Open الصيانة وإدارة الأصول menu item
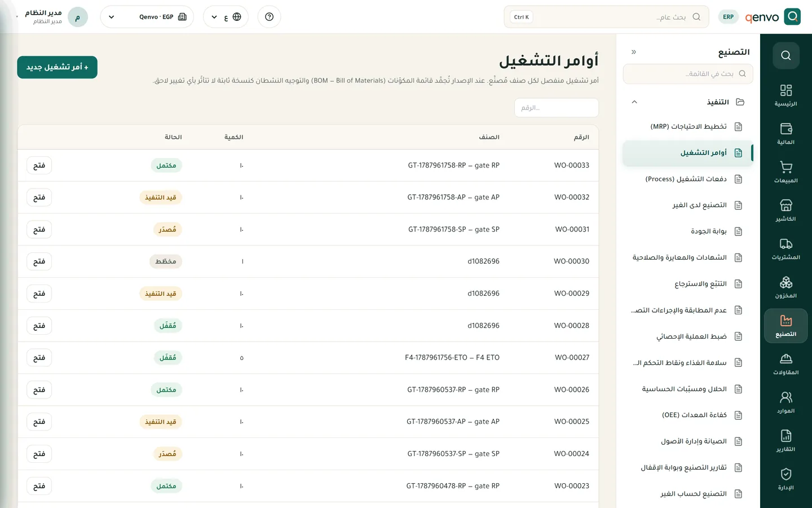Screen dimensions: 812x508 [688, 441]
